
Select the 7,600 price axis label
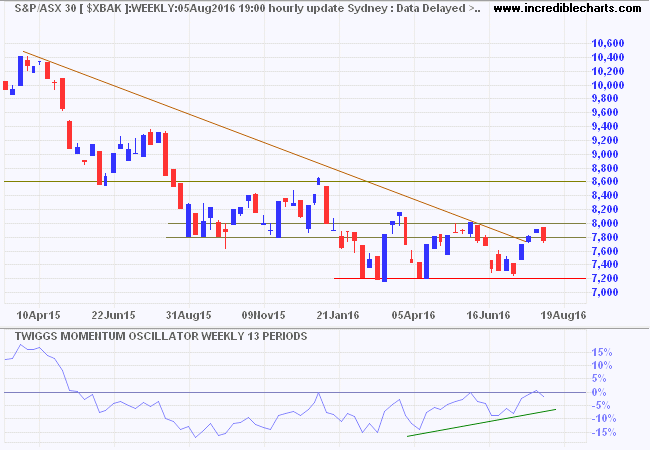click(607, 251)
